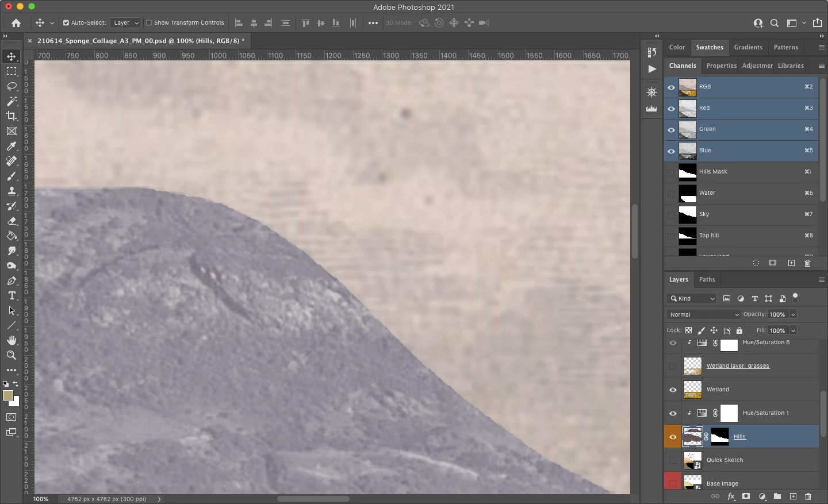The height and width of the screenshot is (504, 828).
Task: Show the Quick Sketch layer
Action: tap(673, 460)
